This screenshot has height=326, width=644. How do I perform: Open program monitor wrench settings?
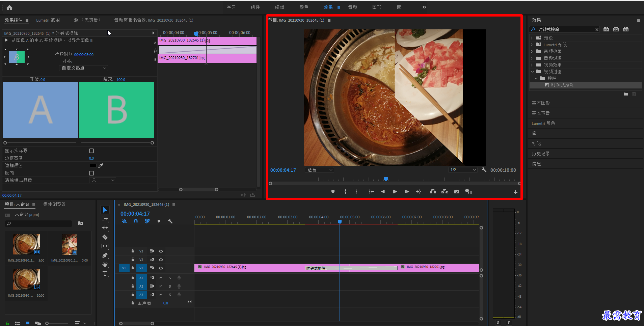click(484, 170)
